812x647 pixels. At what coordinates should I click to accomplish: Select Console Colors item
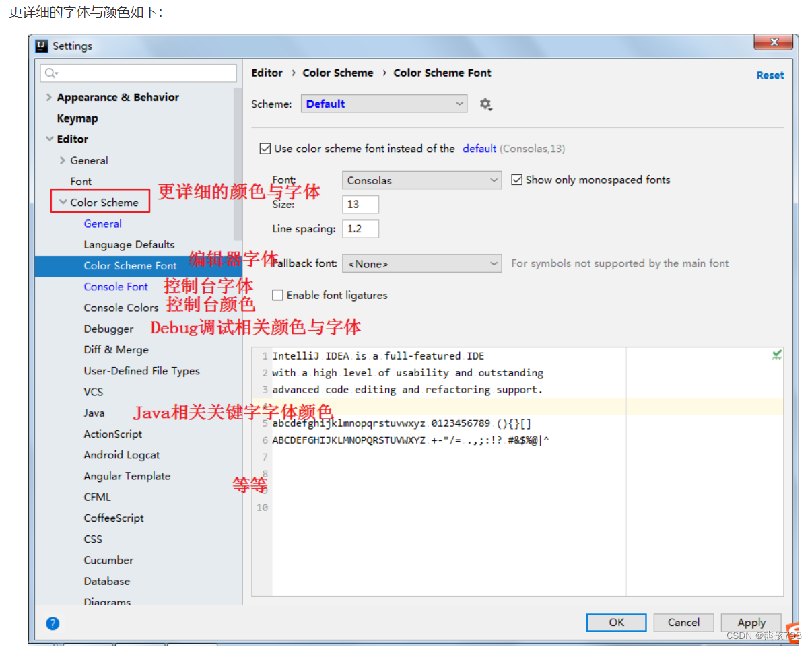click(121, 308)
